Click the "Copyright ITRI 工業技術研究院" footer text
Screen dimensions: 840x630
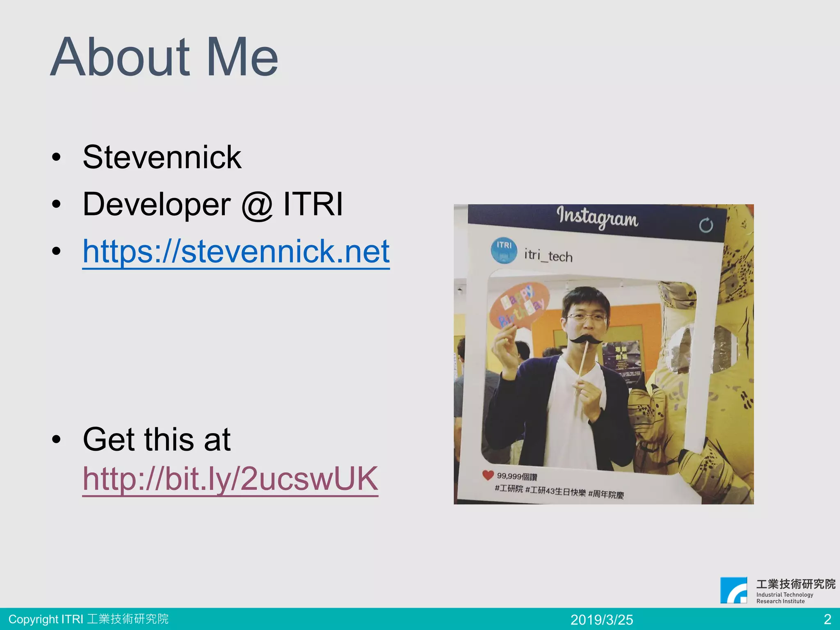(89, 619)
